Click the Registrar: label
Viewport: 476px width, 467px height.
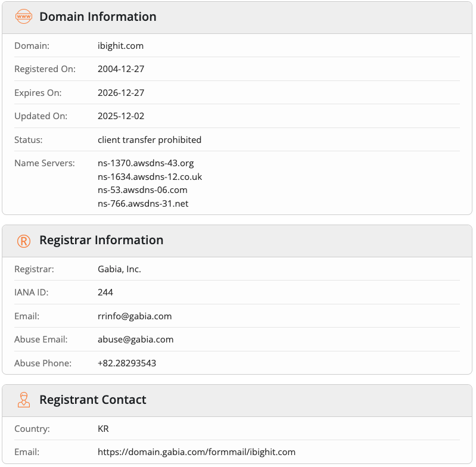tap(34, 269)
